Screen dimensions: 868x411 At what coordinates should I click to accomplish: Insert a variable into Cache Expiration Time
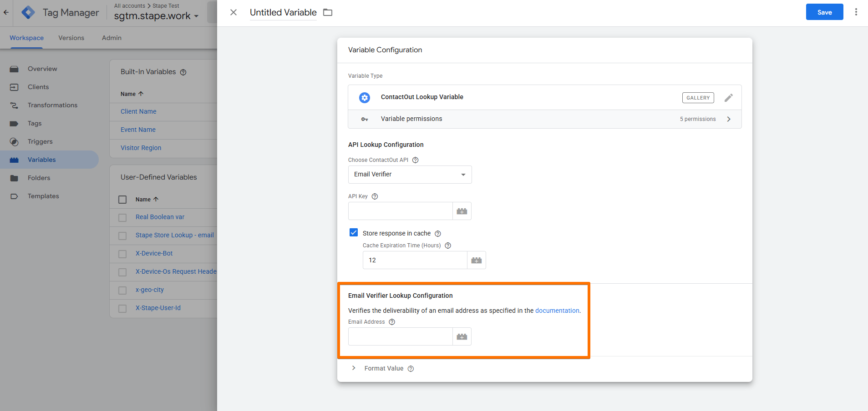[x=477, y=260]
